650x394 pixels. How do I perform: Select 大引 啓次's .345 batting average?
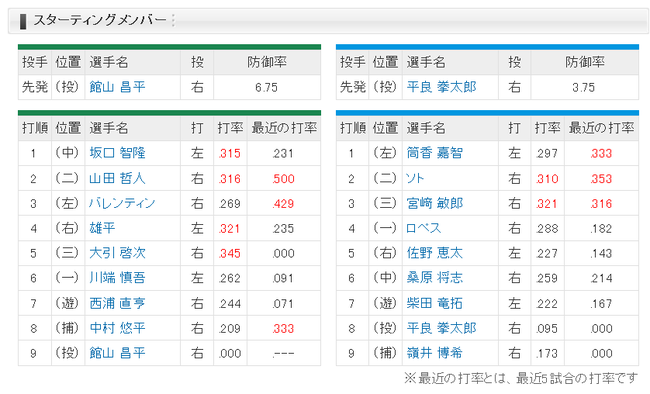[230, 253]
